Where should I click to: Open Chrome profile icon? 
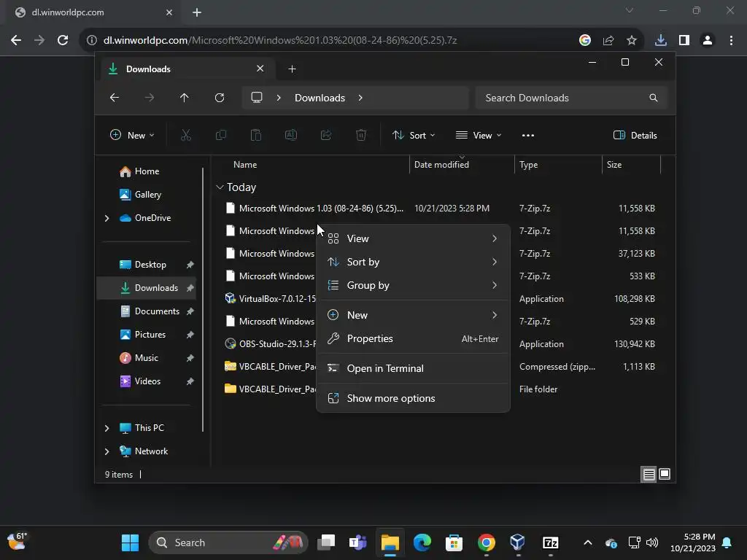708,40
